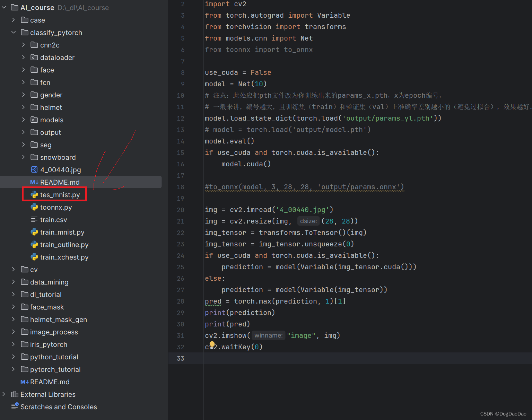Click the commented '#to_onnx(model...' line
Screen dimensions: 532x420
[x=304, y=187]
